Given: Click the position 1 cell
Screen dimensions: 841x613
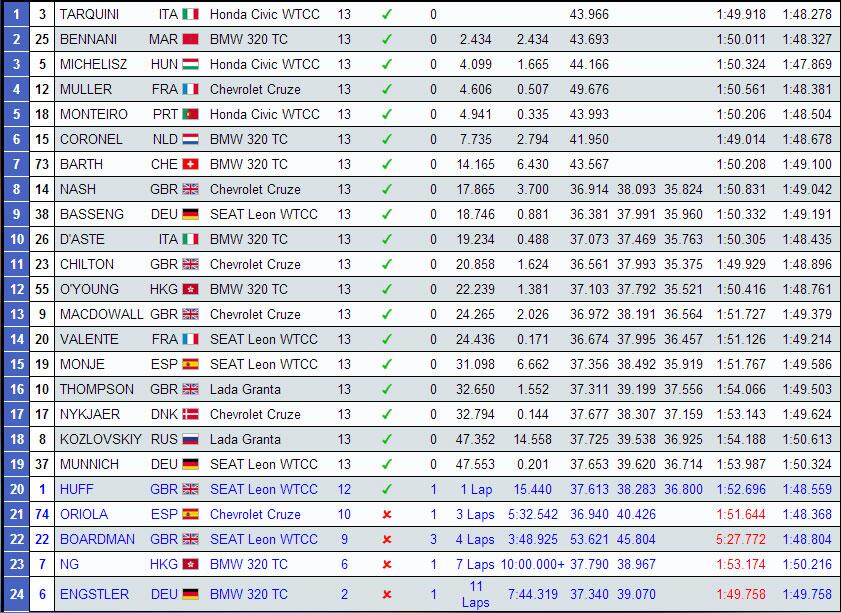Looking at the screenshot, I should (x=17, y=14).
